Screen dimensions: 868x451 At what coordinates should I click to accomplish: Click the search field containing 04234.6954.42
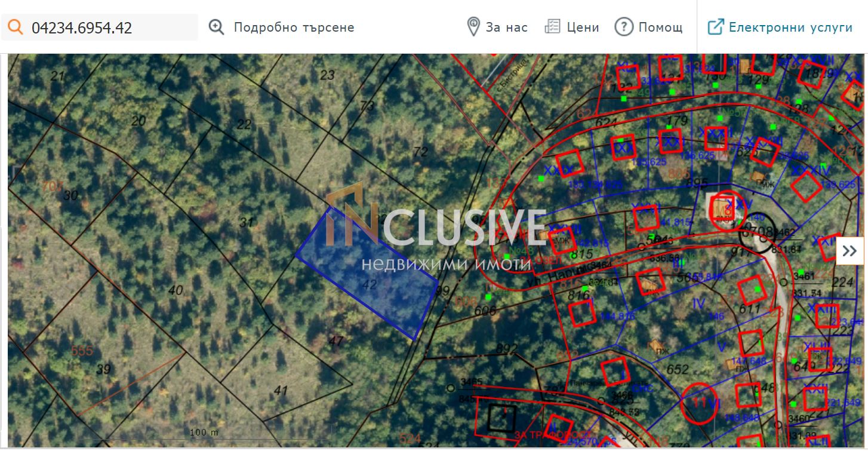click(x=100, y=27)
